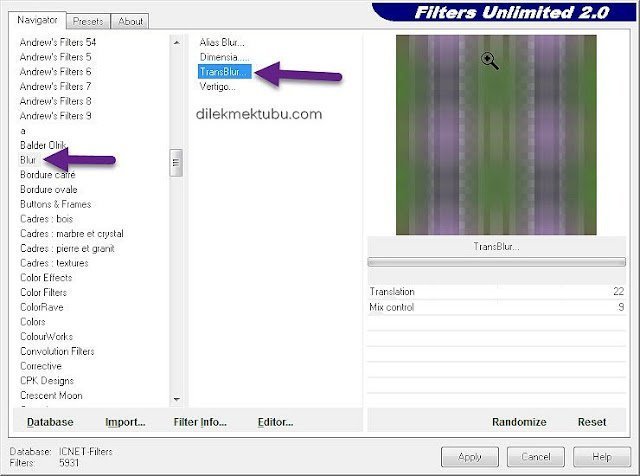Reset the filter parameters
The image size is (640, 476).
point(592,422)
